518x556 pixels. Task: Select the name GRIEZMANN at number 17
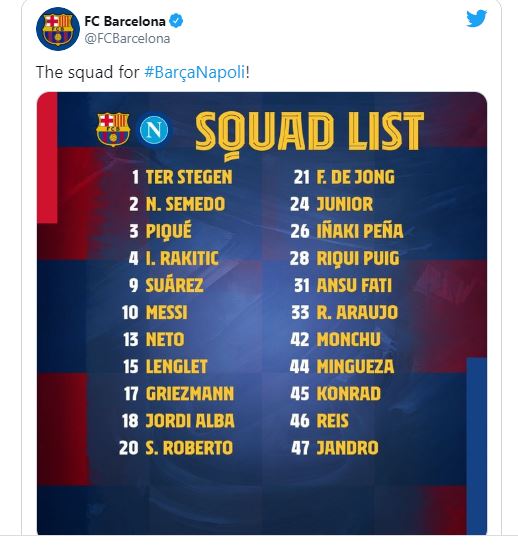(190, 394)
